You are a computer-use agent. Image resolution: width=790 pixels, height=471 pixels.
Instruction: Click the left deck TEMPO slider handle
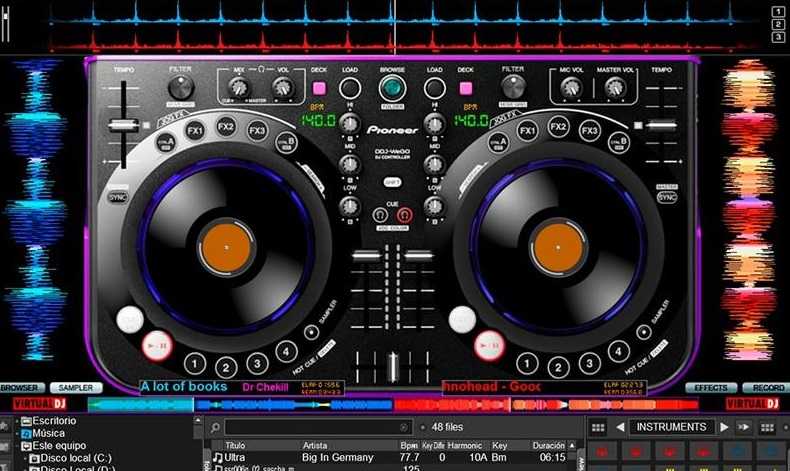(123, 125)
